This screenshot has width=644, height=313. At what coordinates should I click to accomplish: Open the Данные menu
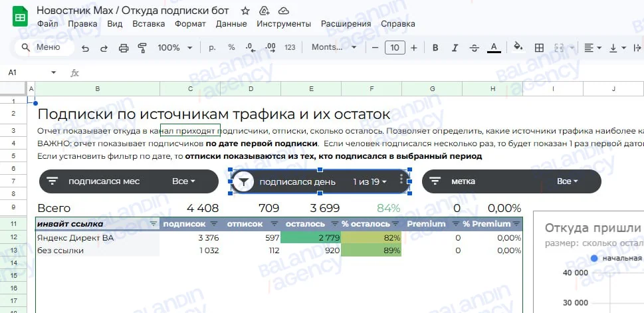231,24
